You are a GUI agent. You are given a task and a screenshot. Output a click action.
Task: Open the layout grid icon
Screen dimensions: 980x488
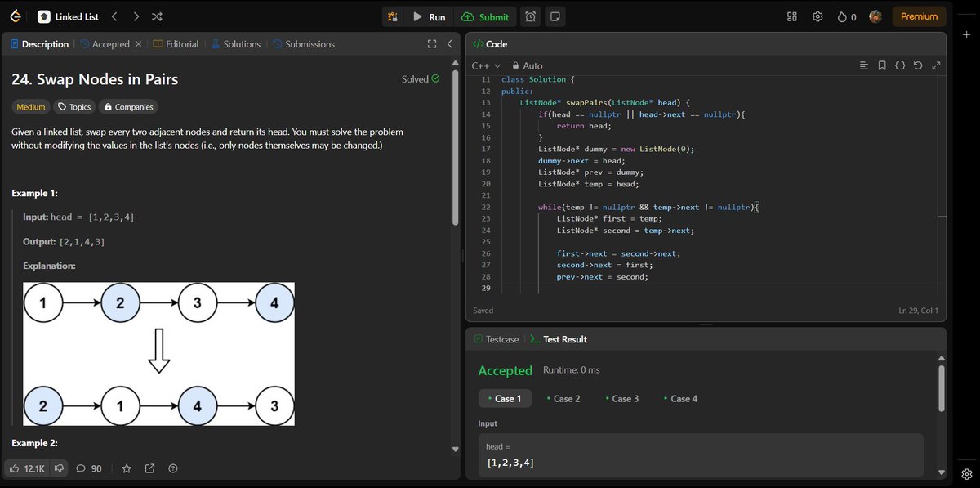(791, 16)
